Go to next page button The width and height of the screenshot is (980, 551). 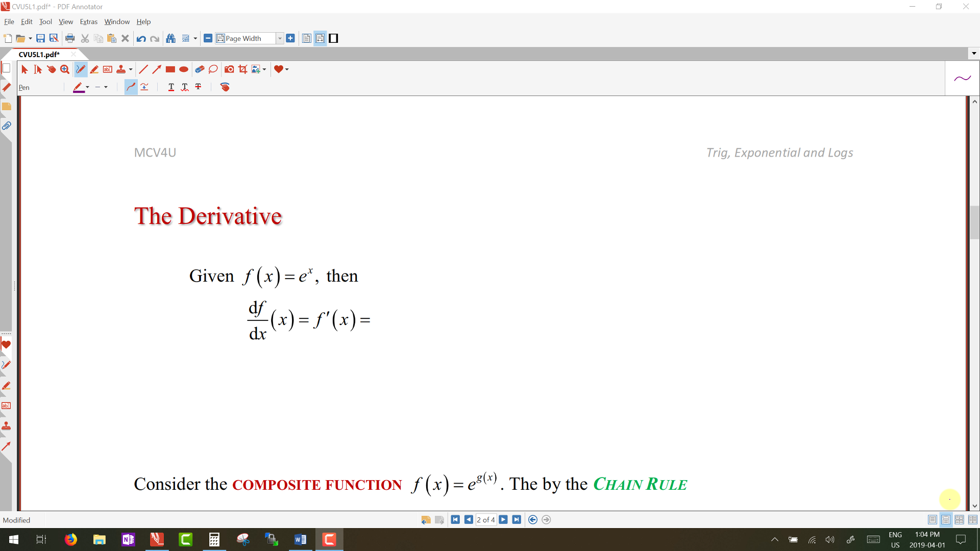pyautogui.click(x=503, y=520)
